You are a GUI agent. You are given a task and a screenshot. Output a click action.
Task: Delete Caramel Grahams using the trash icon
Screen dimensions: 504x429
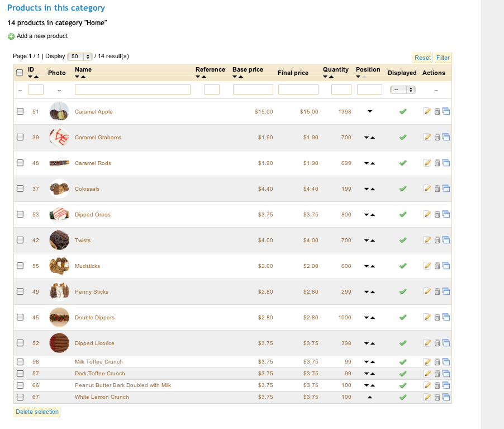coord(437,138)
